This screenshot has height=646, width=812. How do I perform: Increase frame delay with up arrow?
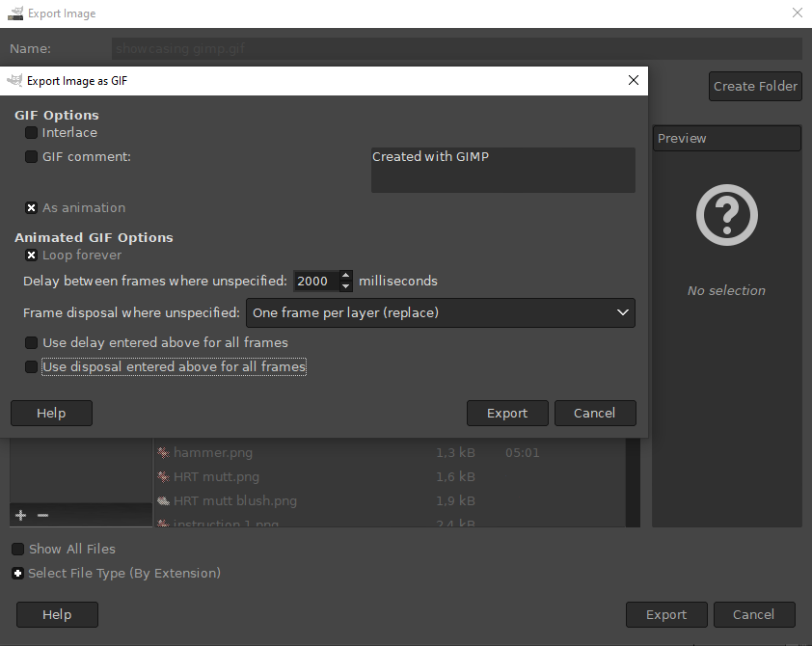(x=346, y=276)
